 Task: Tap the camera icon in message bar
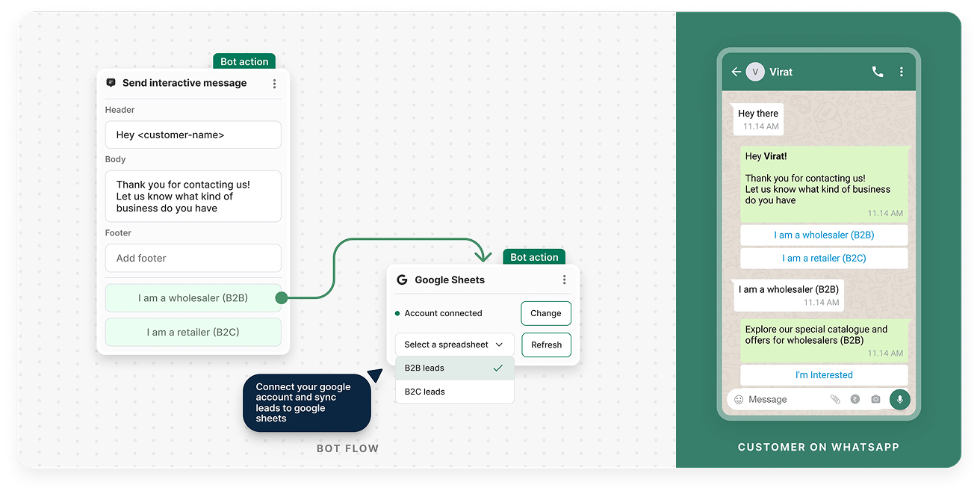pos(875,400)
